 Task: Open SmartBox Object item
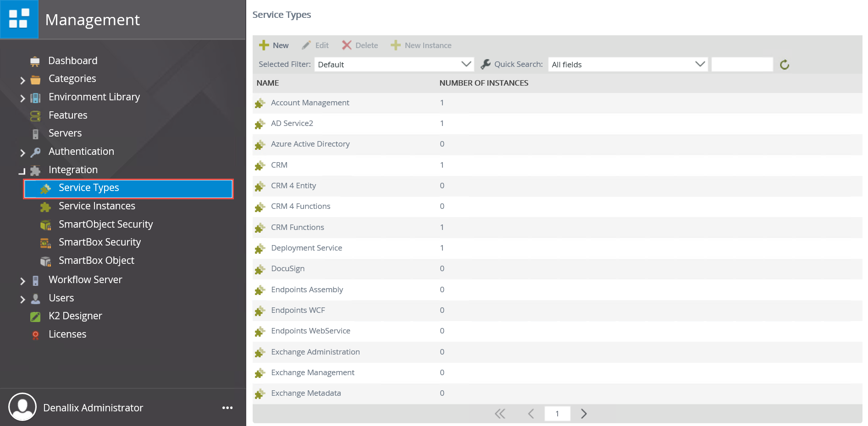tap(96, 261)
